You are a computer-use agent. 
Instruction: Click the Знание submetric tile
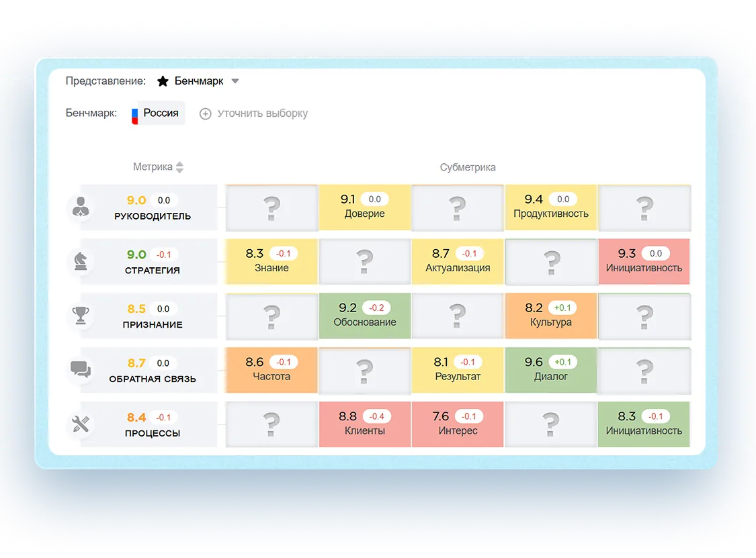tap(271, 262)
